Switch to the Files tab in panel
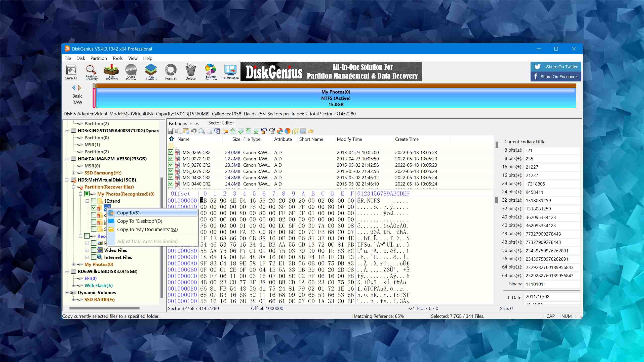This screenshot has width=644, height=362. [x=194, y=123]
